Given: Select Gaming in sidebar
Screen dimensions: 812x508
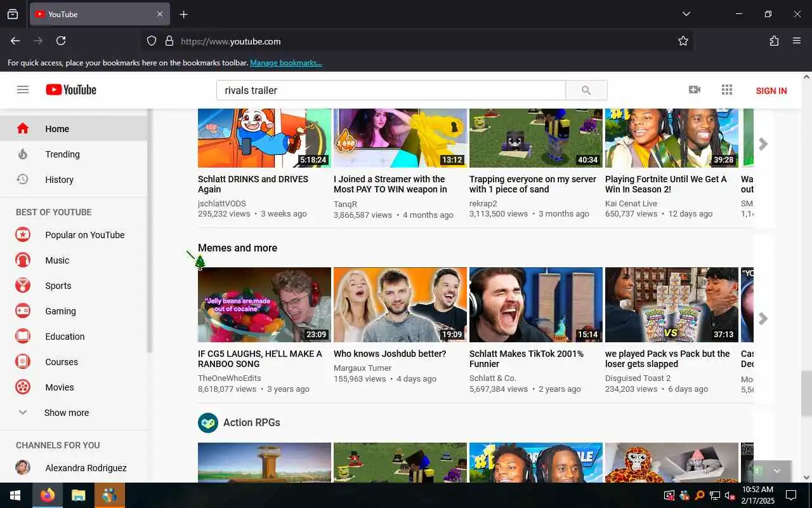Looking at the screenshot, I should (x=74, y=311).
